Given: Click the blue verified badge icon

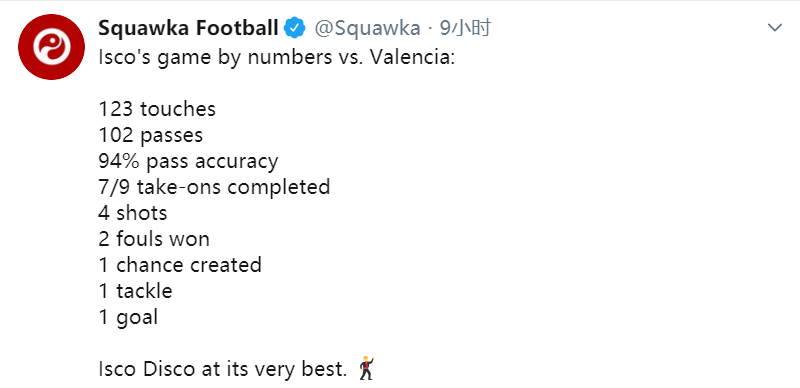Looking at the screenshot, I should (x=294, y=28).
